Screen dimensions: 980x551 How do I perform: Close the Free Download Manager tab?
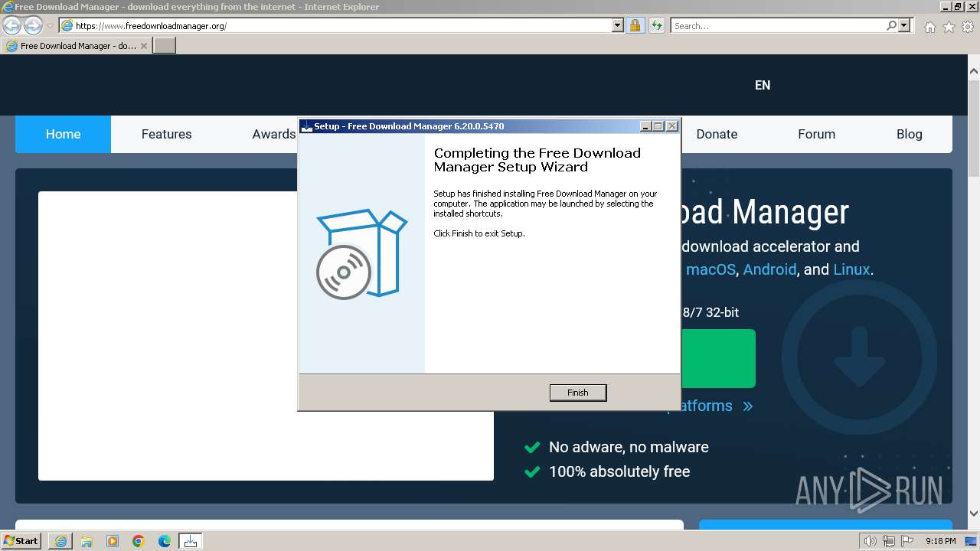tap(144, 46)
